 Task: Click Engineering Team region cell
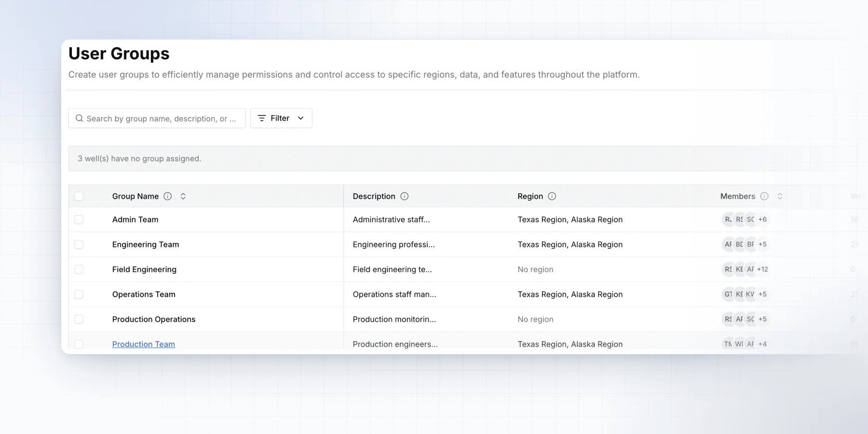tap(570, 244)
